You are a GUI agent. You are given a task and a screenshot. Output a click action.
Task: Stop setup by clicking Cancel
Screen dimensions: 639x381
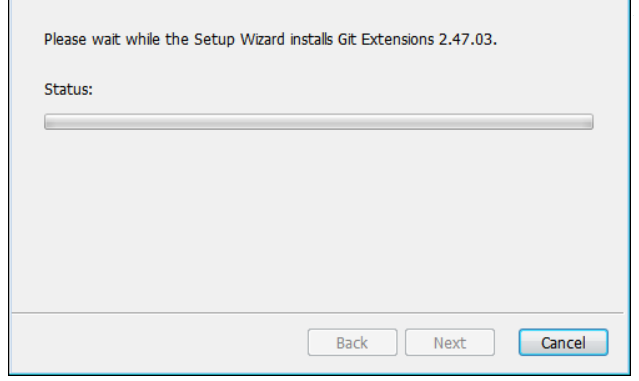click(x=563, y=342)
